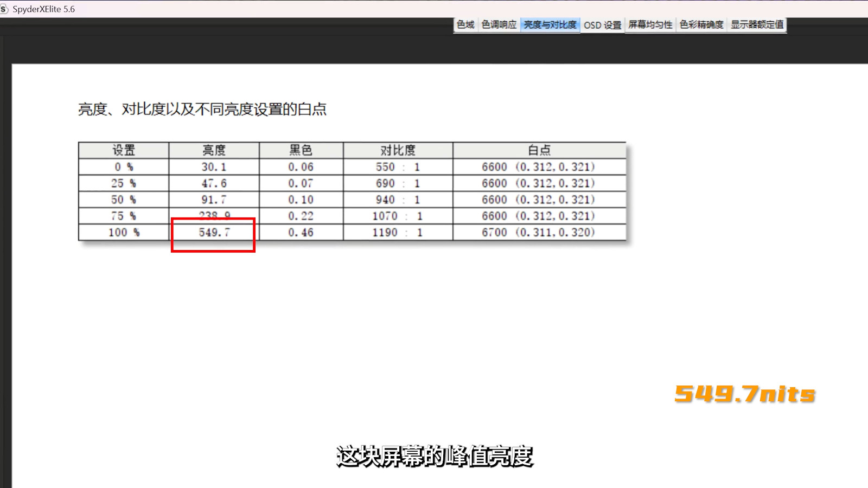
Task: Click the 对比度 column header
Action: click(x=398, y=150)
